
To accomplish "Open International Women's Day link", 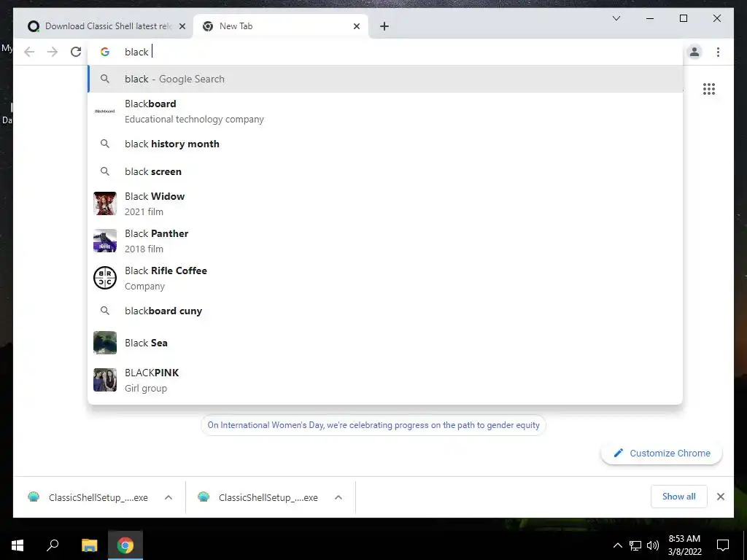I will (373, 425).
